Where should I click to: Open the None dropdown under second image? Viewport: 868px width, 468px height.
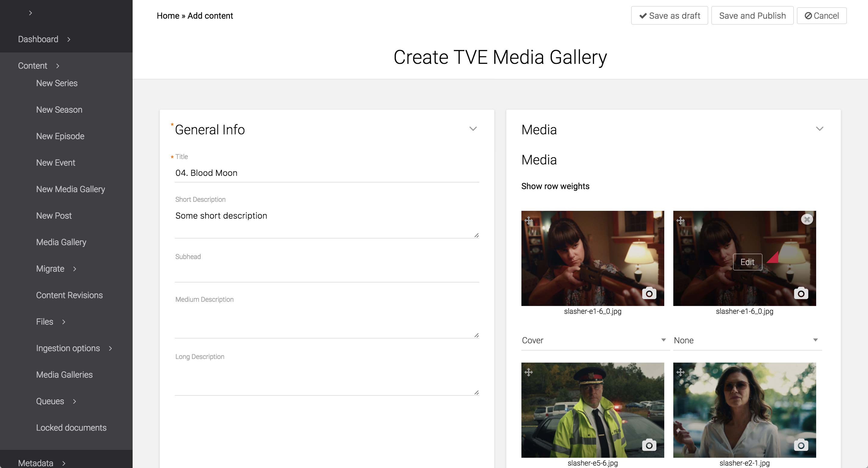point(746,340)
